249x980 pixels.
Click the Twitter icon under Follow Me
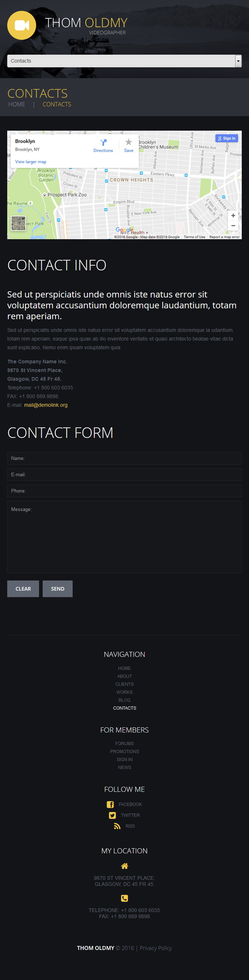tap(112, 815)
